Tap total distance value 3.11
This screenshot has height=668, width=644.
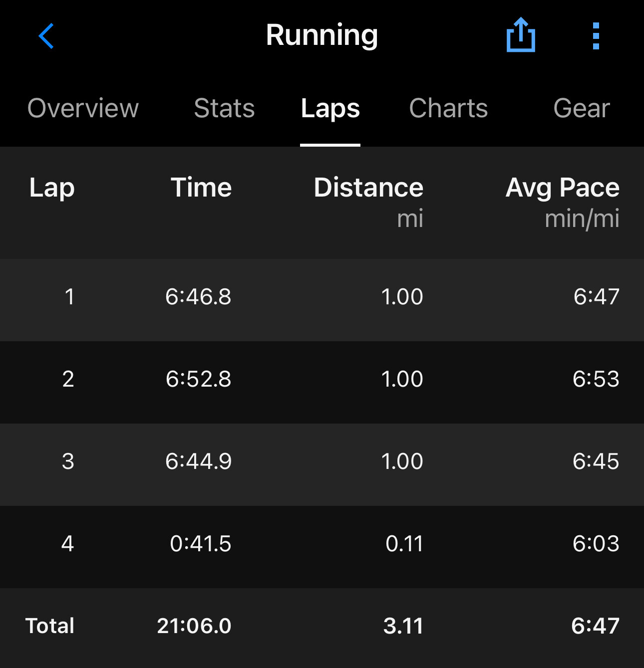tap(403, 626)
